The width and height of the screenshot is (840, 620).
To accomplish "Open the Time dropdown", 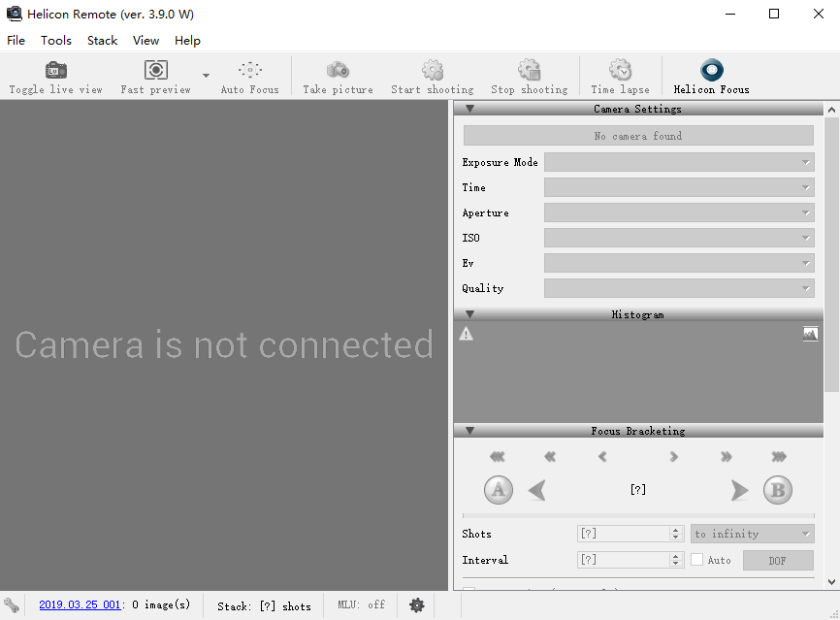I will coord(679,187).
